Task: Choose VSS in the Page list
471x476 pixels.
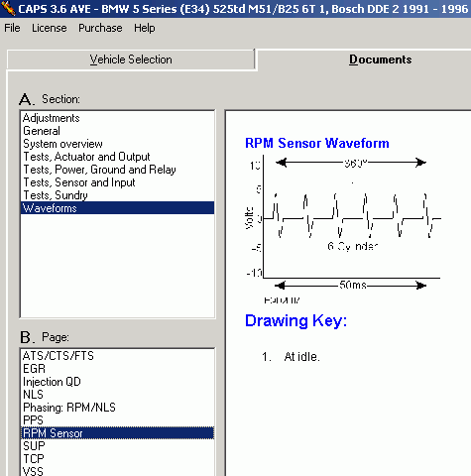Action: 117,471
